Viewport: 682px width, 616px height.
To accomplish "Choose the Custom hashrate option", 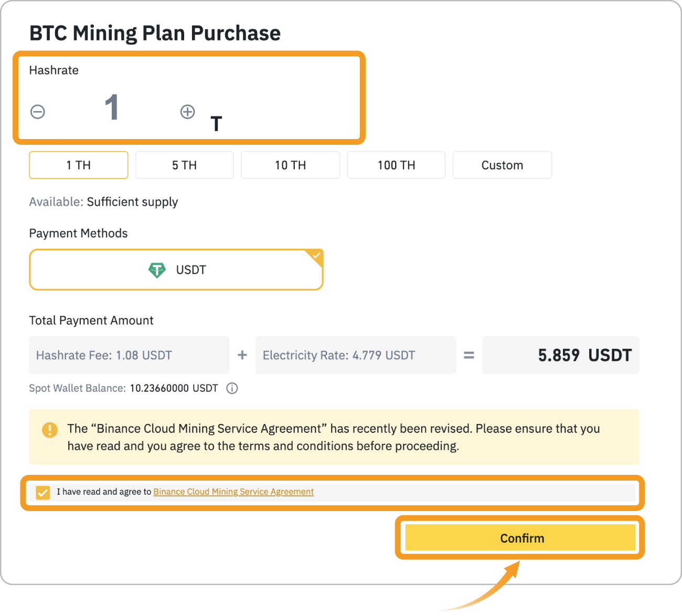I will click(x=503, y=165).
